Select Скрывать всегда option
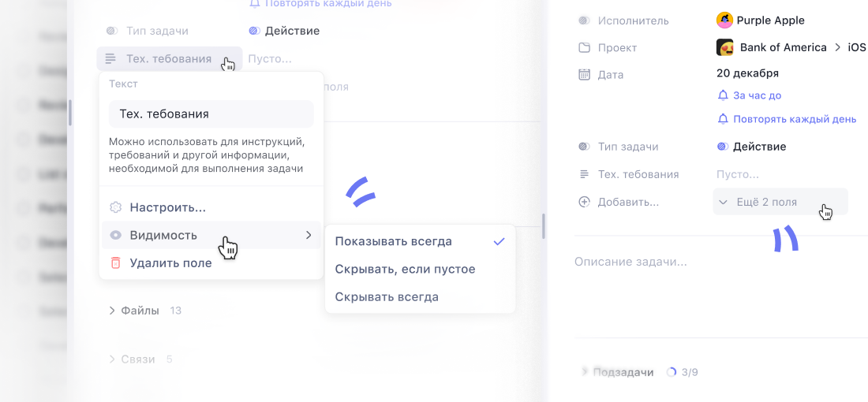This screenshot has height=402, width=868. point(420,297)
